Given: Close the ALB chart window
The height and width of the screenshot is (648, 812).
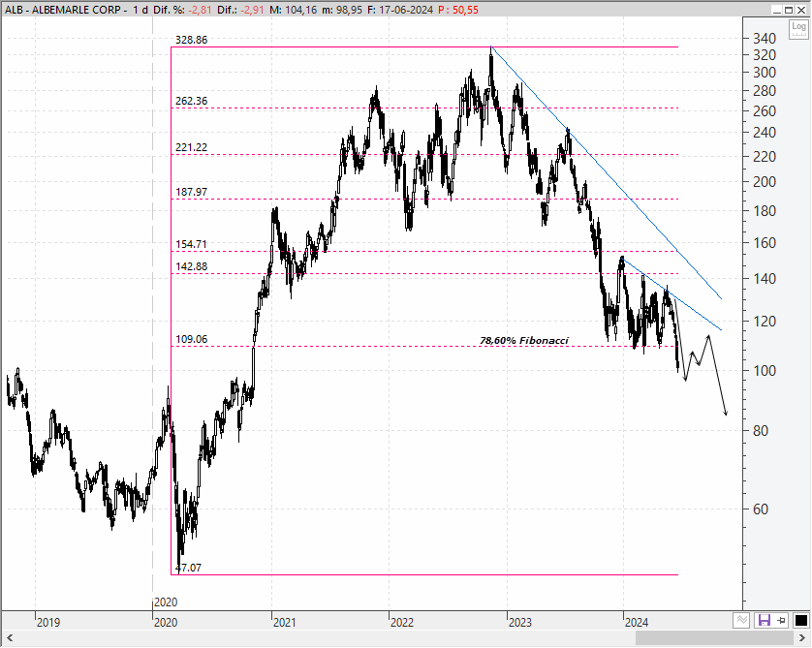Looking at the screenshot, I should click(800, 10).
